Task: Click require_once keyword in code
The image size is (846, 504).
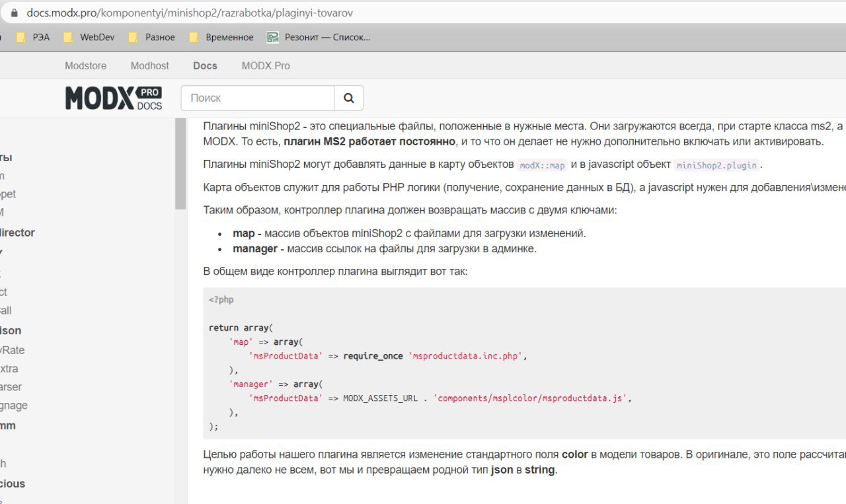Action: 373,356
